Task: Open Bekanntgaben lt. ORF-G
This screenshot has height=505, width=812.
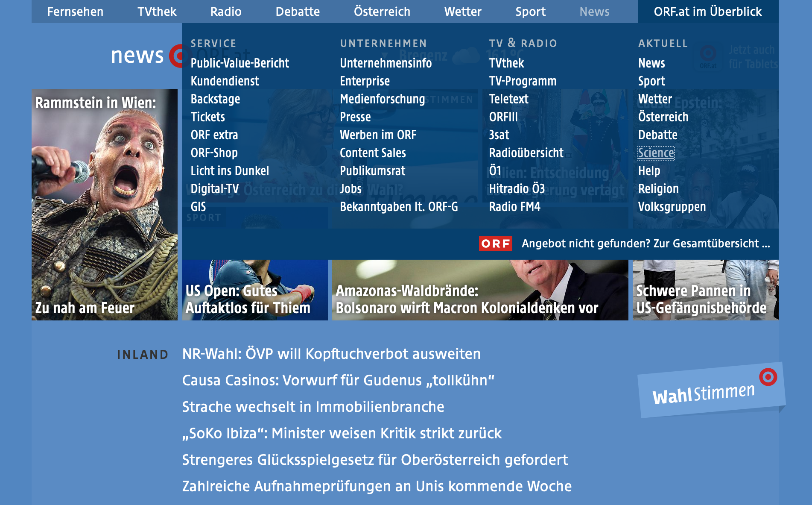Action: tap(399, 207)
